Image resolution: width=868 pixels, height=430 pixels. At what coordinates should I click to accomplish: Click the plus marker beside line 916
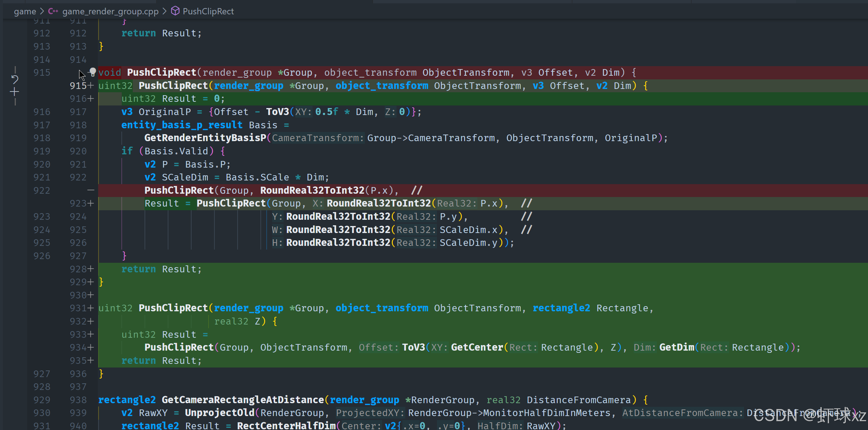point(91,99)
